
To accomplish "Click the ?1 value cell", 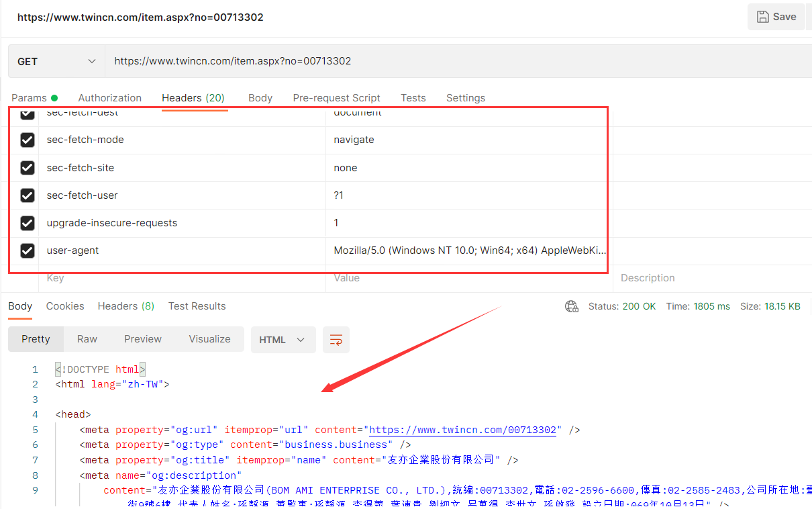I will (x=469, y=195).
